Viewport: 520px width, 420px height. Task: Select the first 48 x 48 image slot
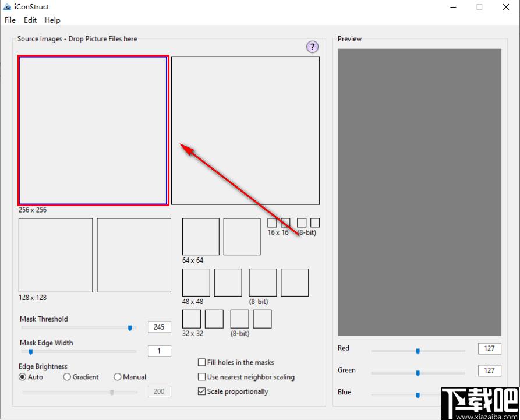click(x=196, y=283)
